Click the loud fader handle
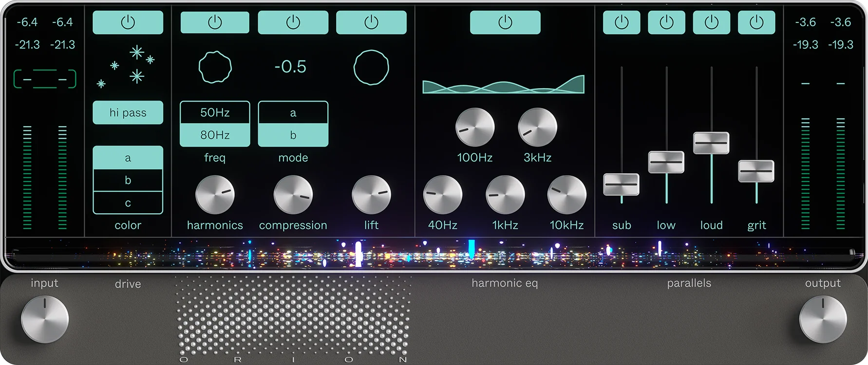Image resolution: width=868 pixels, height=365 pixels. point(711,143)
